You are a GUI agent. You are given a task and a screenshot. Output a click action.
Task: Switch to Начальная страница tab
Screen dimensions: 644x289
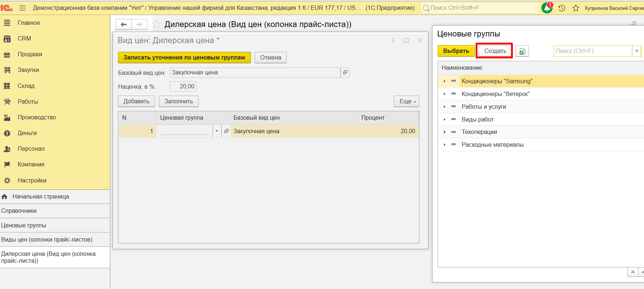[x=41, y=197]
